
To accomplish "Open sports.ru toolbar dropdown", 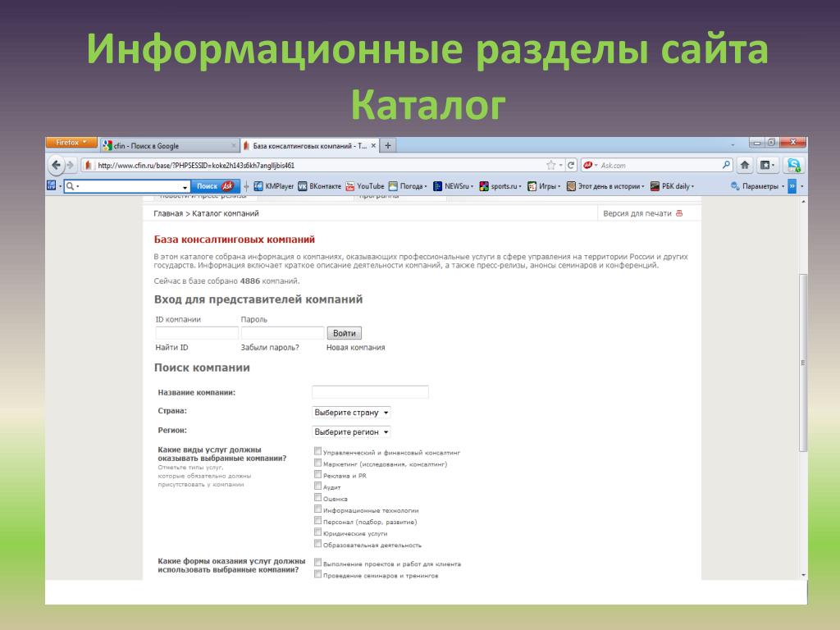I will (x=500, y=186).
